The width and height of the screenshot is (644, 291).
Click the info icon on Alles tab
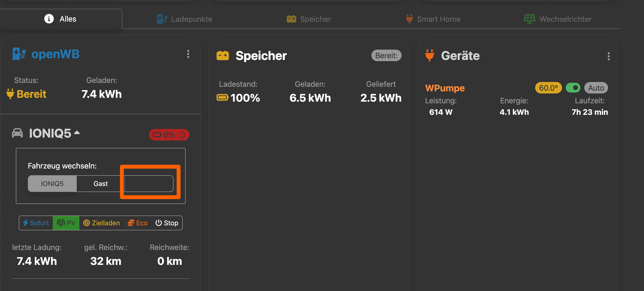(x=49, y=19)
